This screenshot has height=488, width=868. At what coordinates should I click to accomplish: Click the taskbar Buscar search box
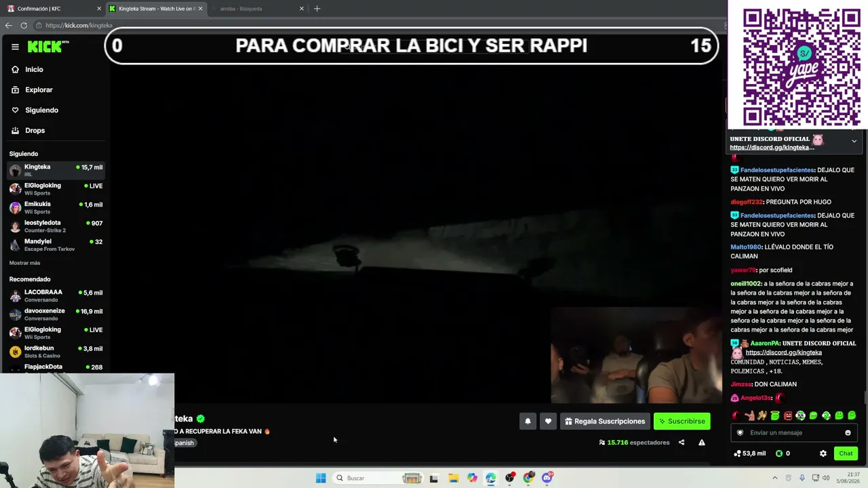377,478
